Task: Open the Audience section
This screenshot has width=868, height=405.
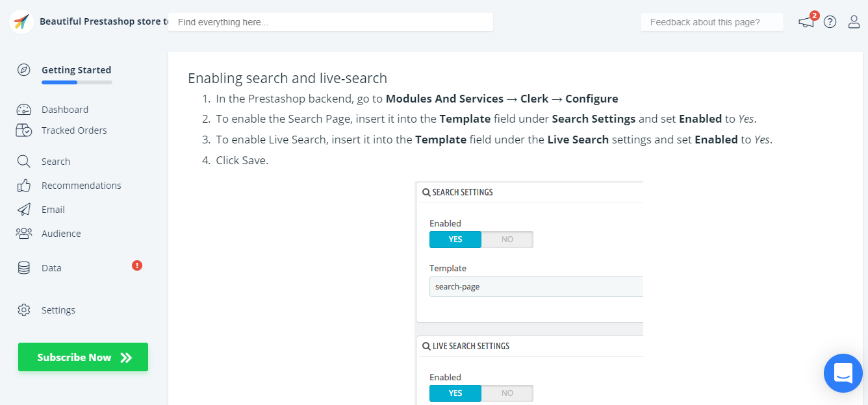Action: 61,234
